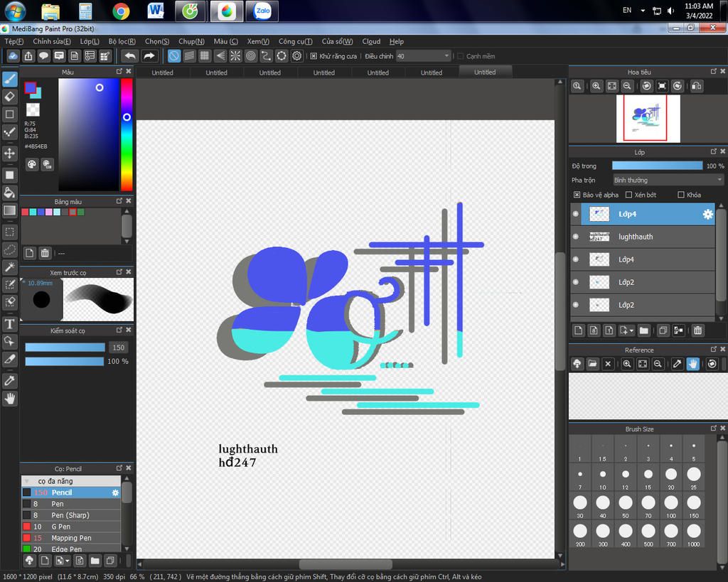Hide the lughthauth layer
Image resolution: width=728 pixels, height=582 pixels.
coord(576,237)
